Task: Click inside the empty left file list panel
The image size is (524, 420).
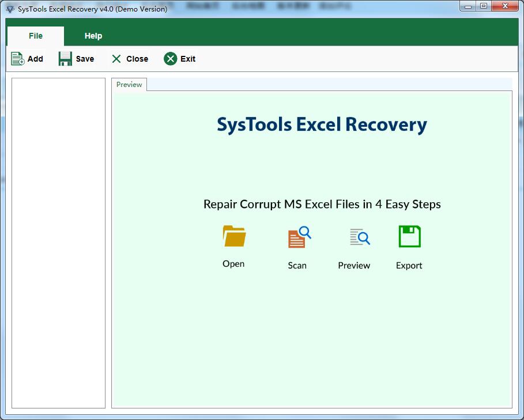Action: tap(58, 242)
